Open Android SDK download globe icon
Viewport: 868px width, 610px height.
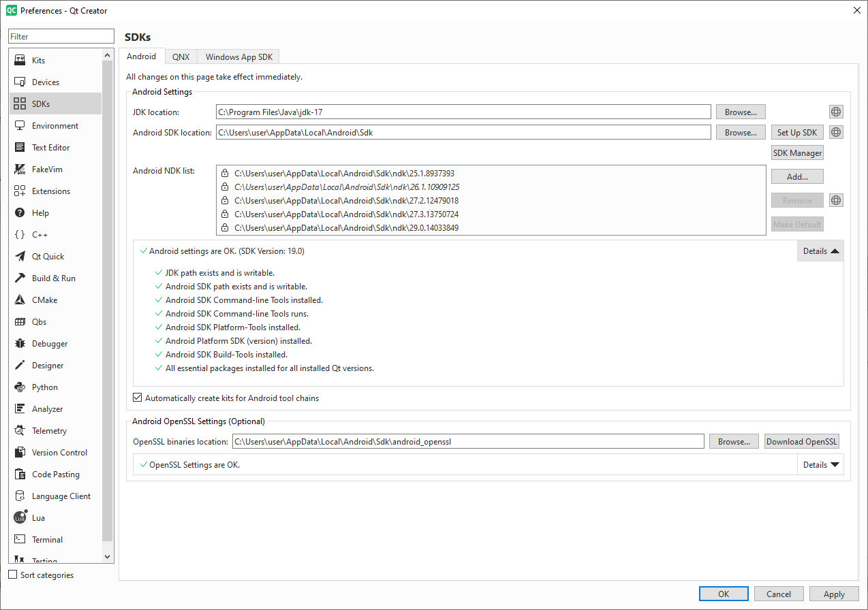click(x=836, y=132)
